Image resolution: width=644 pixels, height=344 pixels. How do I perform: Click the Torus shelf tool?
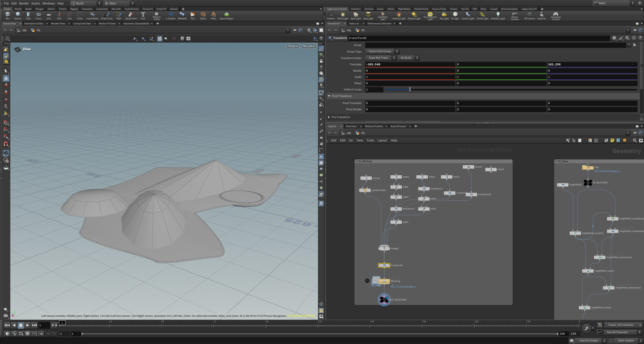click(38, 16)
